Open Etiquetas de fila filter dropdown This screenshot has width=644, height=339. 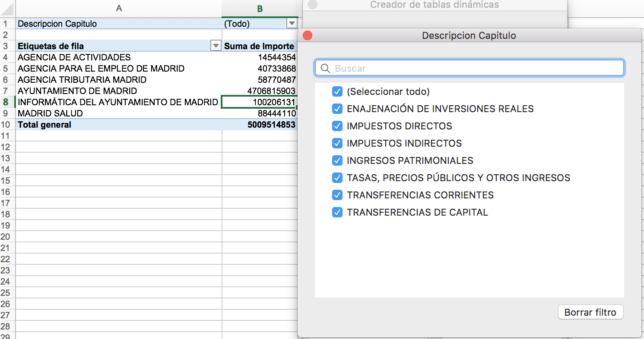[x=216, y=46]
